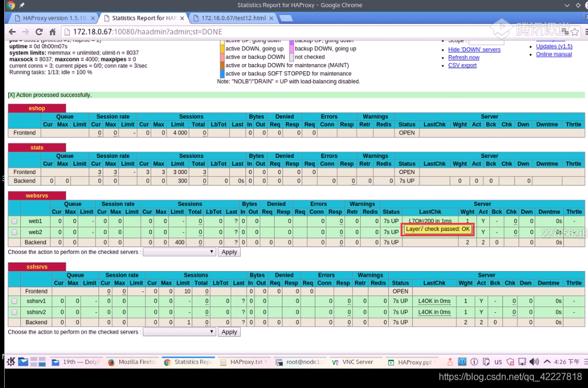The image size is (588, 388).
Task: Click the 'not checked' legend swatch
Action: pos(291,57)
